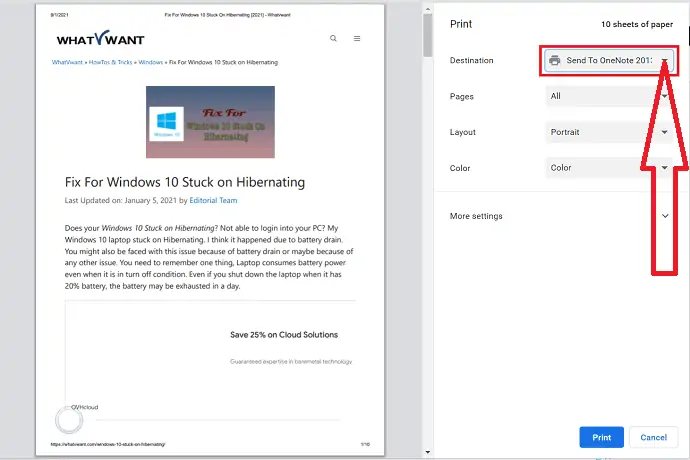Click the '10 sheets of paper' text
Viewport: 690px width, 460px height.
637,24
